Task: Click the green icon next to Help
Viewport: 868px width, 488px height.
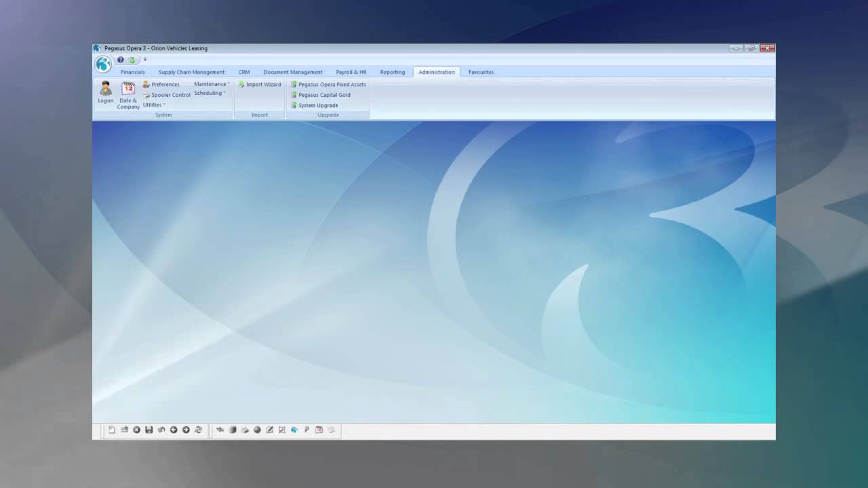Action: pos(132,60)
